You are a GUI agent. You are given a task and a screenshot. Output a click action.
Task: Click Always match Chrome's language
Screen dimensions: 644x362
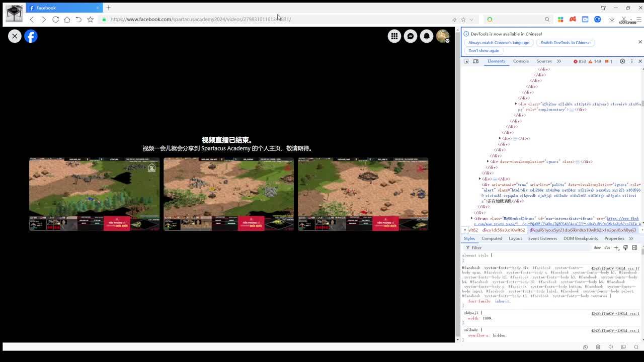point(499,43)
